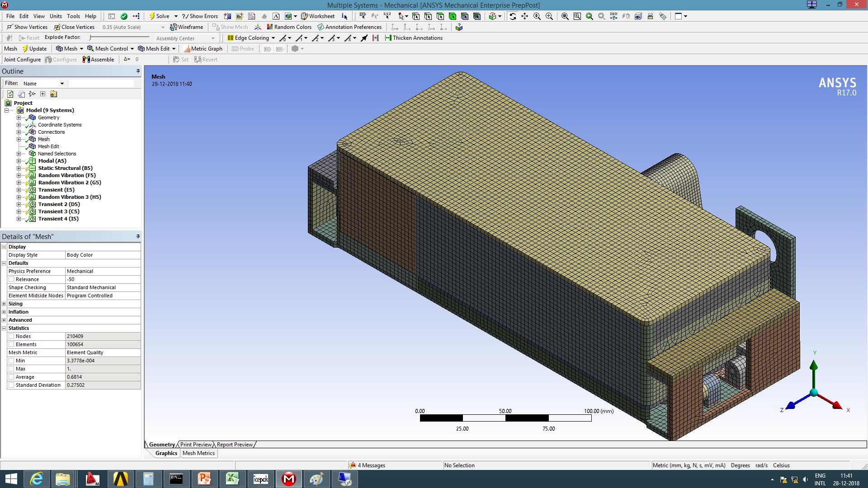Tick the Relevance parameter checkbox
The width and height of the screenshot is (868, 488).
[x=11, y=279]
